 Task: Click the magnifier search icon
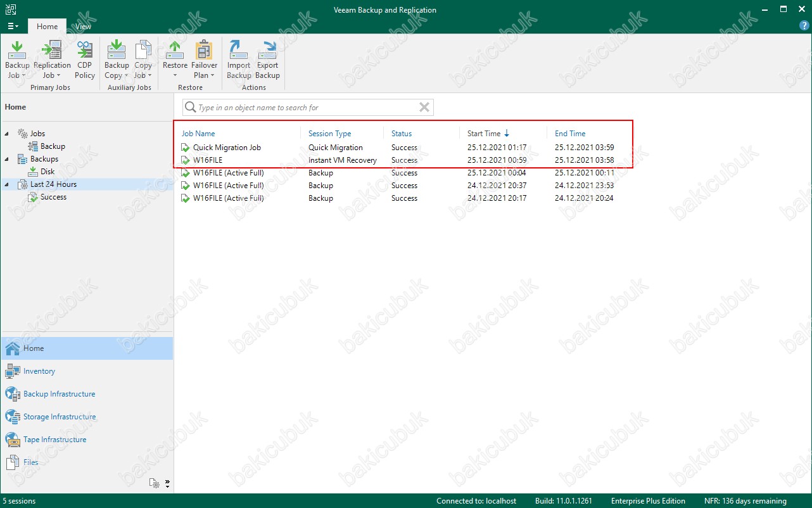click(190, 108)
